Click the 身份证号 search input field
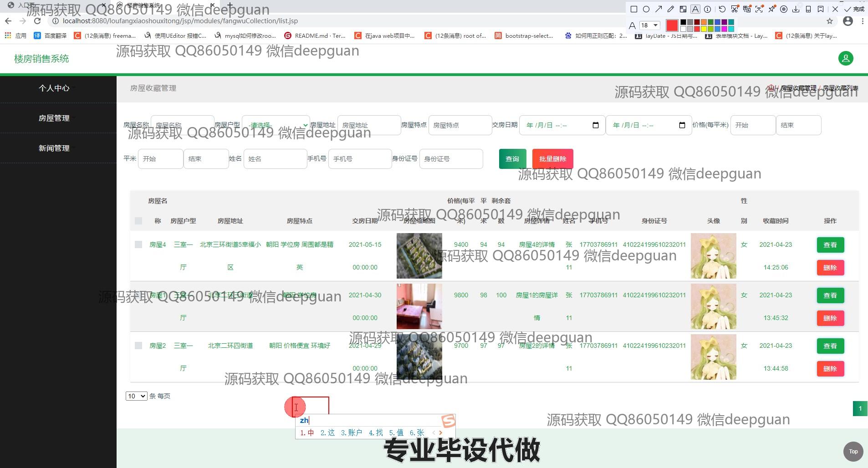 tap(451, 159)
